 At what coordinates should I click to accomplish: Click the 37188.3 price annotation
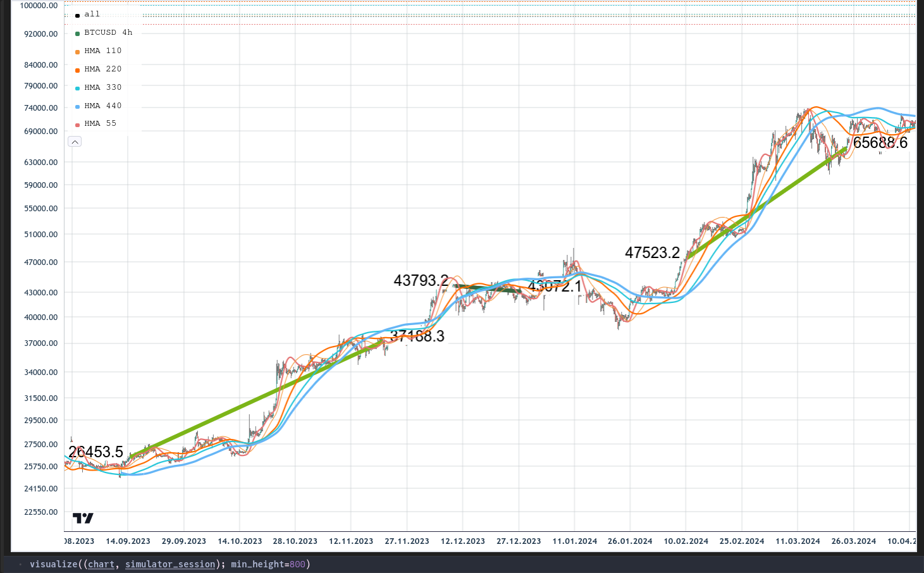click(417, 336)
